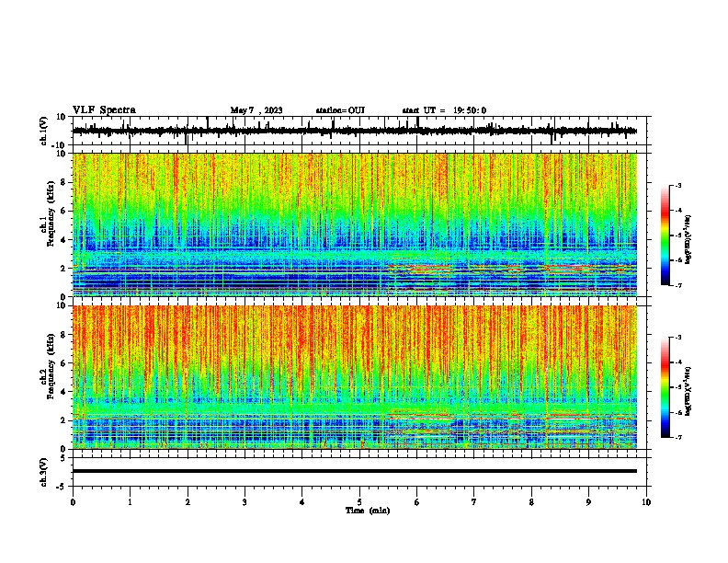Click the ch.2 spectrogram plot

pyautogui.click(x=355, y=377)
